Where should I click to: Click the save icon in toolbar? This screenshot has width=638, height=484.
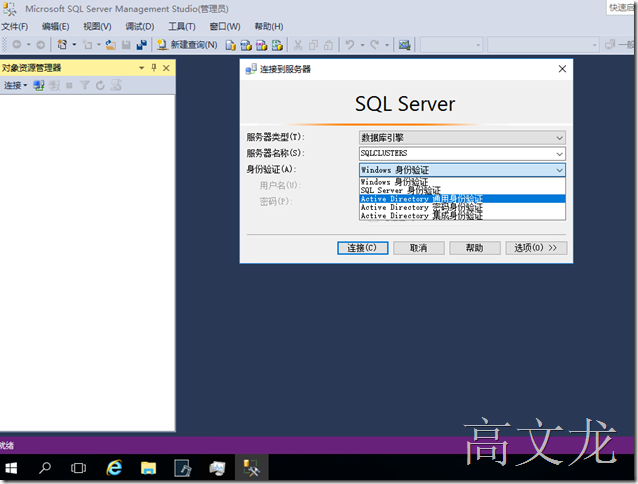pyautogui.click(x=126, y=45)
